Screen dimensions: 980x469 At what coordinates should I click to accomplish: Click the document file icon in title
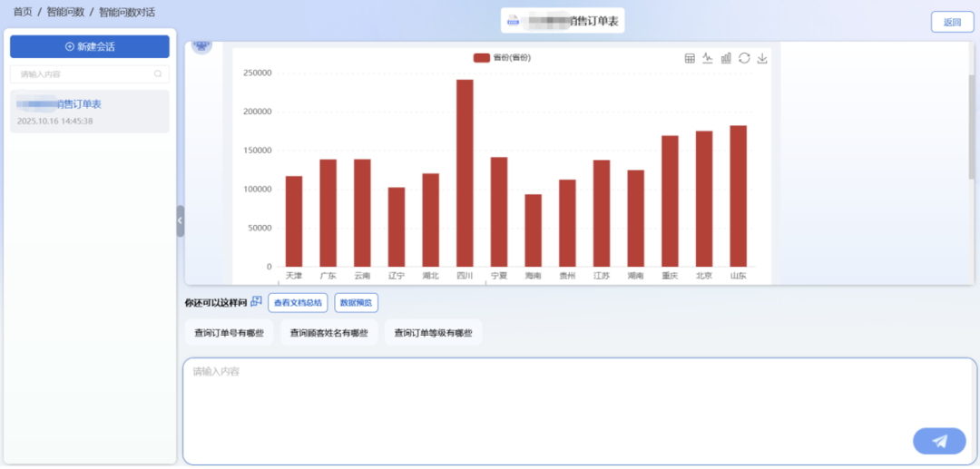point(513,21)
